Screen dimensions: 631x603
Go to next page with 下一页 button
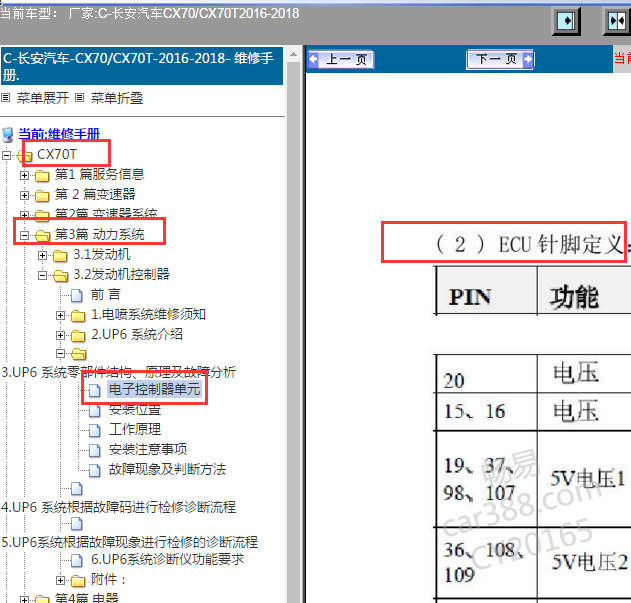[500, 60]
